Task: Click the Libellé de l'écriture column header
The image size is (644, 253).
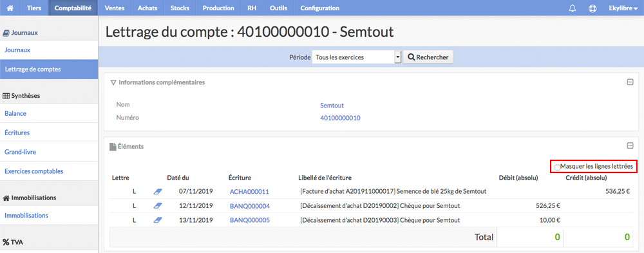Action: [x=325, y=178]
